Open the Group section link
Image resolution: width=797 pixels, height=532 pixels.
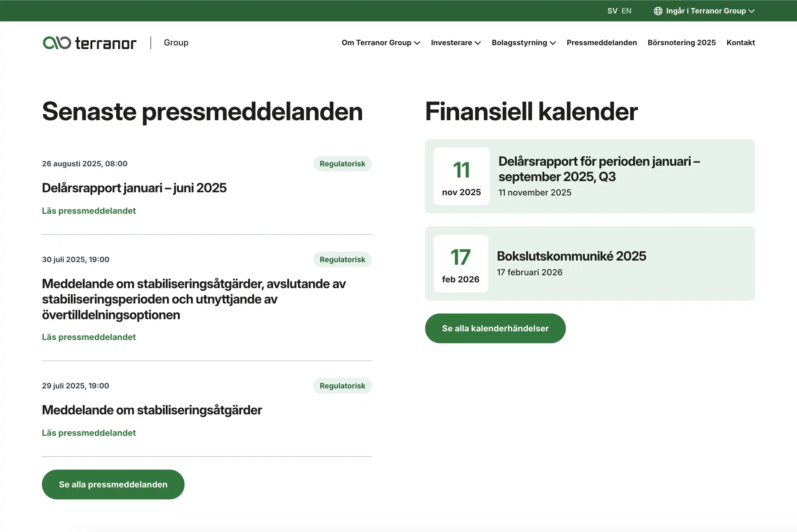tap(176, 42)
